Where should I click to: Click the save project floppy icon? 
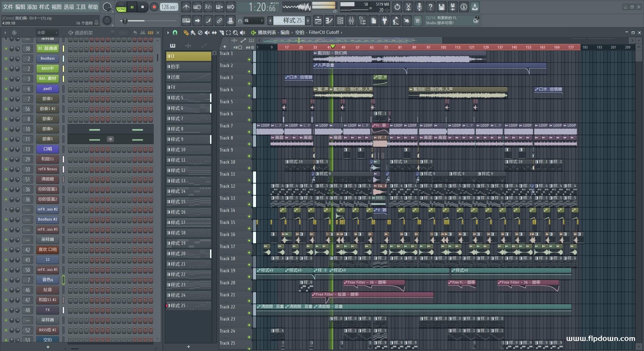point(441,7)
